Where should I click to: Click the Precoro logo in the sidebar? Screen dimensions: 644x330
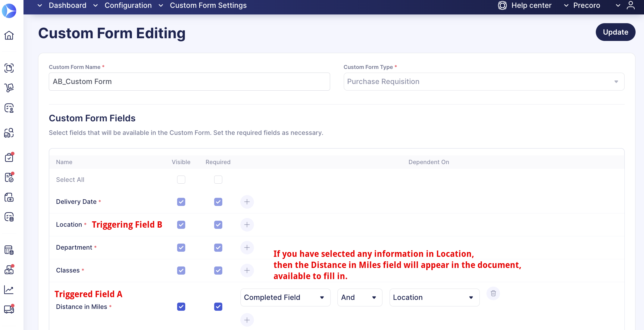pyautogui.click(x=9, y=11)
